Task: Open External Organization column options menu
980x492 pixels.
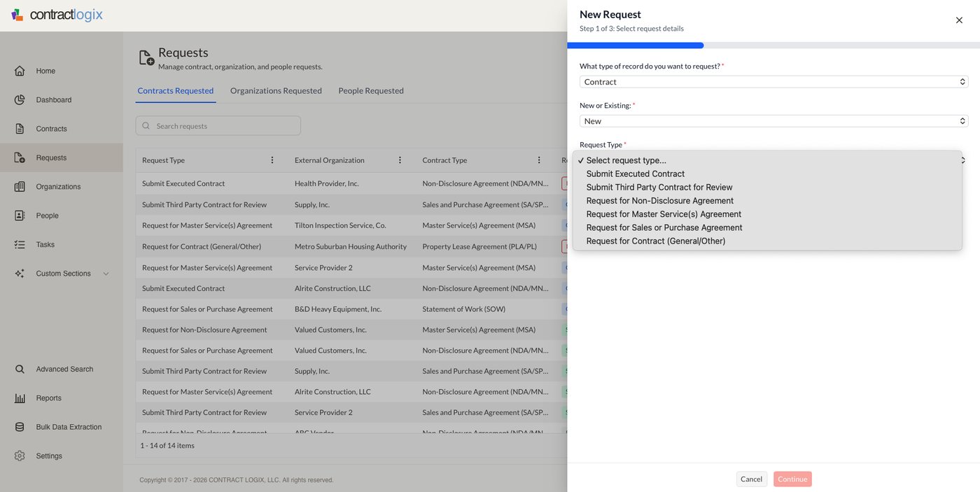Action: coord(400,160)
